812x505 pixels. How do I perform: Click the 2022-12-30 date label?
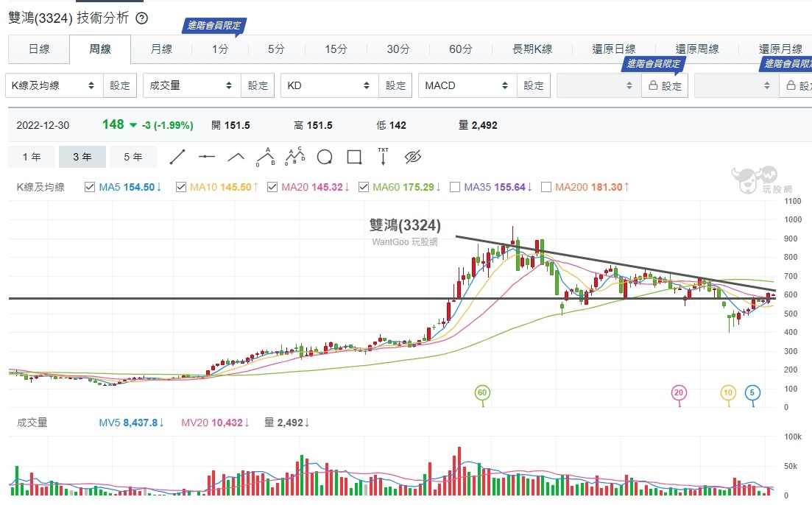[x=43, y=125]
